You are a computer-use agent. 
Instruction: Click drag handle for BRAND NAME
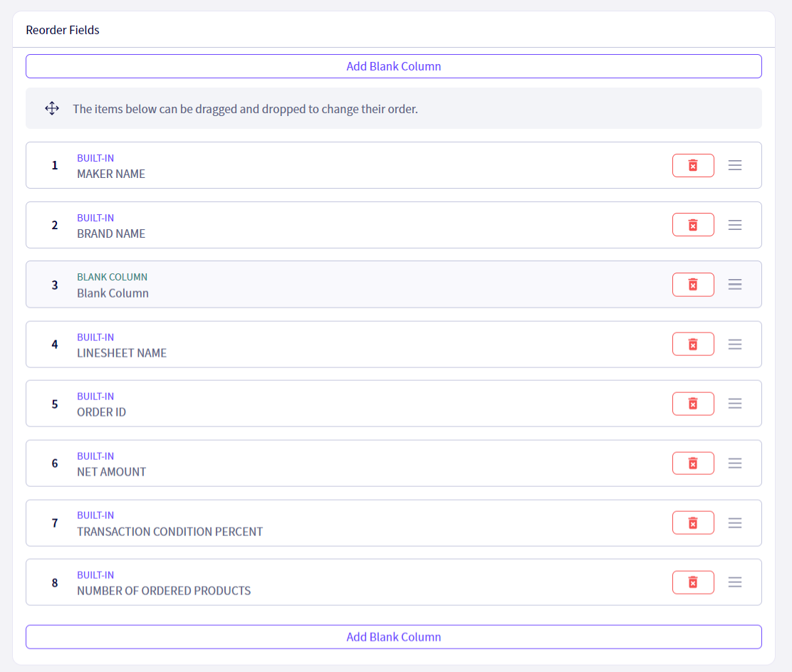tap(735, 225)
